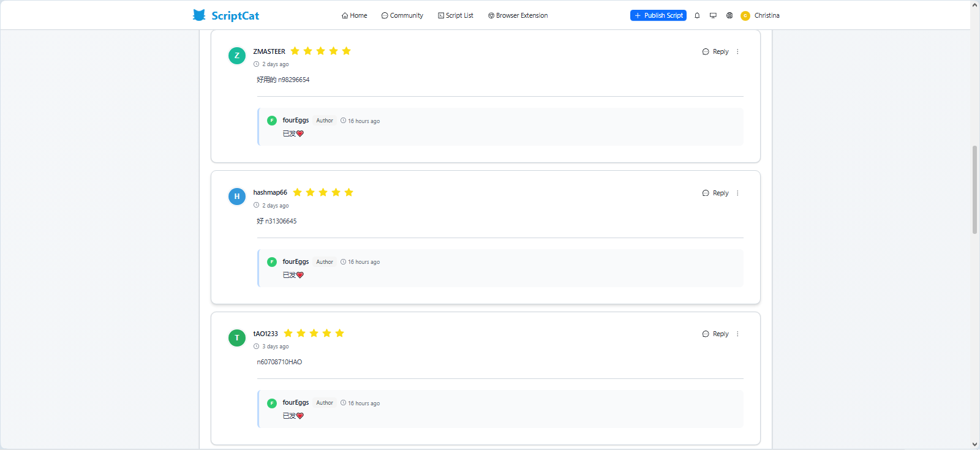Click the fourth star of hashmap66's rating
This screenshot has height=450, width=980.
336,192
